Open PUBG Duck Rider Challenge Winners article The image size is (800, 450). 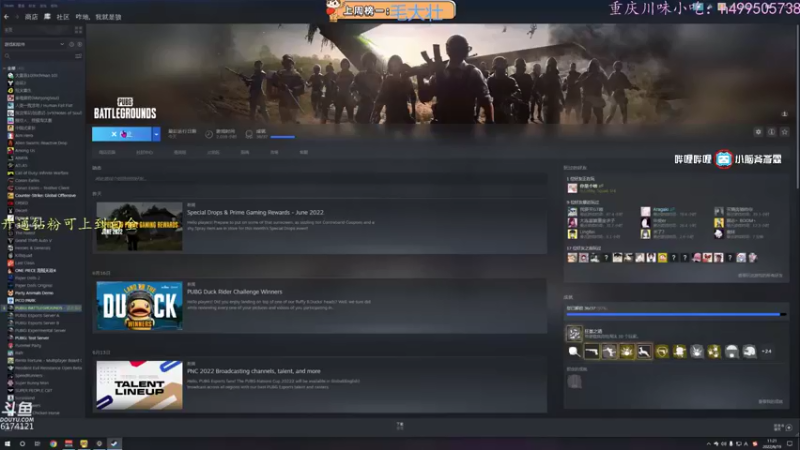pyautogui.click(x=235, y=292)
